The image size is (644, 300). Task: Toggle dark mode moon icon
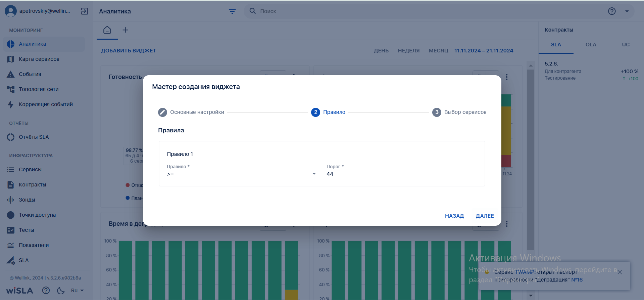61,291
